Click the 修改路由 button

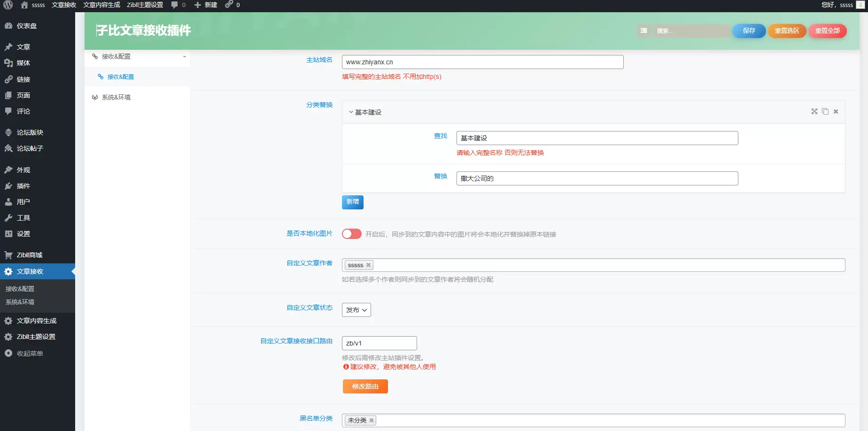365,386
